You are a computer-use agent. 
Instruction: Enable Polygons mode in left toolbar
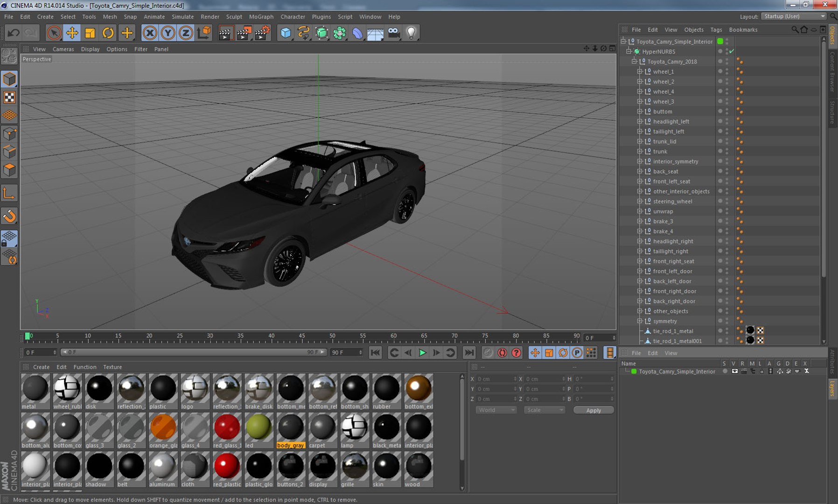[9, 170]
